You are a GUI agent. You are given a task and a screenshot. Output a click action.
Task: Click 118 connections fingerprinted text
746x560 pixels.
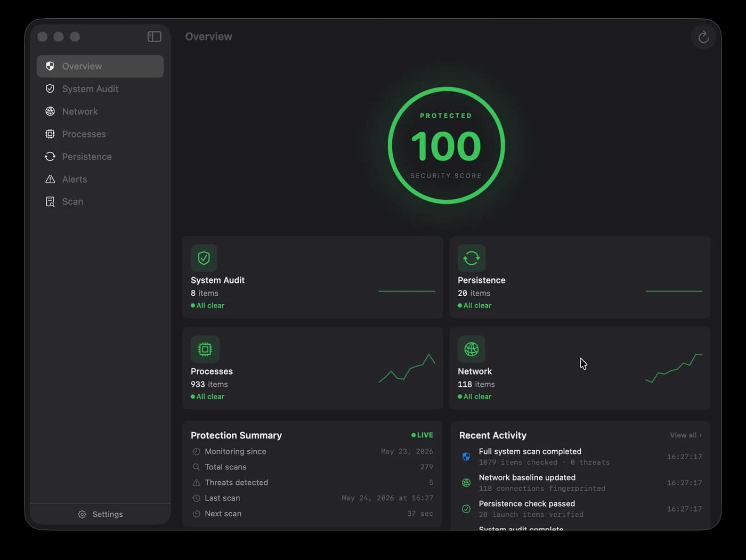click(x=542, y=489)
